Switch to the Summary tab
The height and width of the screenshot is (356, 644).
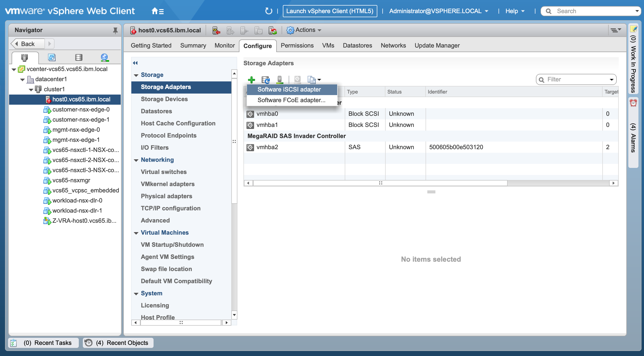point(193,46)
